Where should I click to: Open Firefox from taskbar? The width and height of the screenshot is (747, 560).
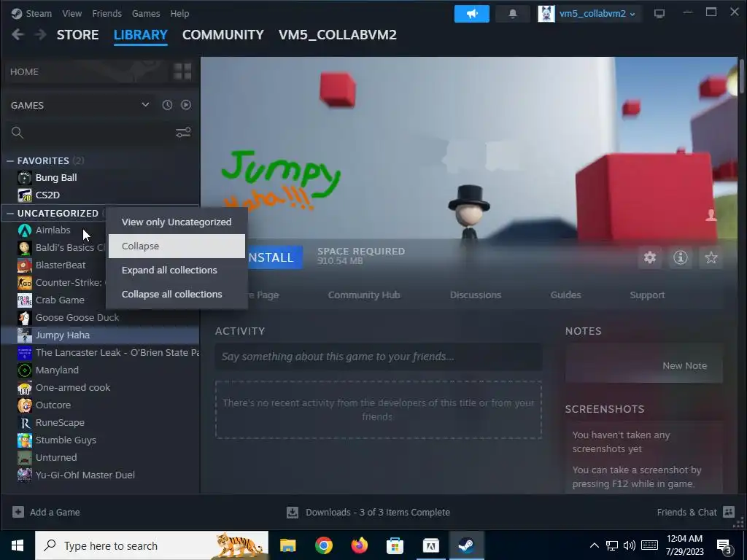(360, 545)
